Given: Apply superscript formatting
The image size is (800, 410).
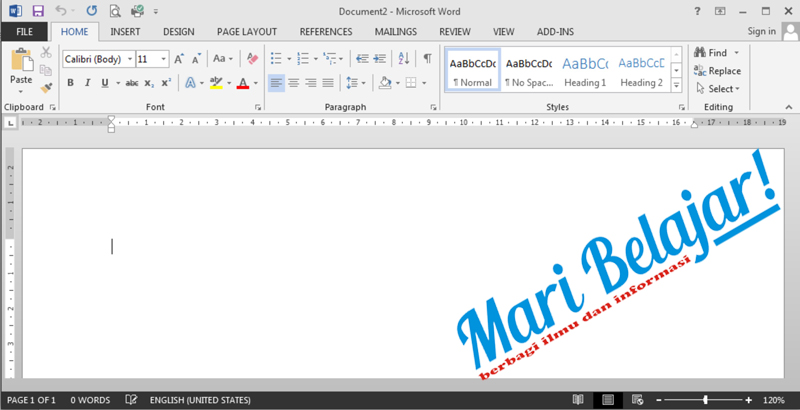Looking at the screenshot, I should (166, 83).
